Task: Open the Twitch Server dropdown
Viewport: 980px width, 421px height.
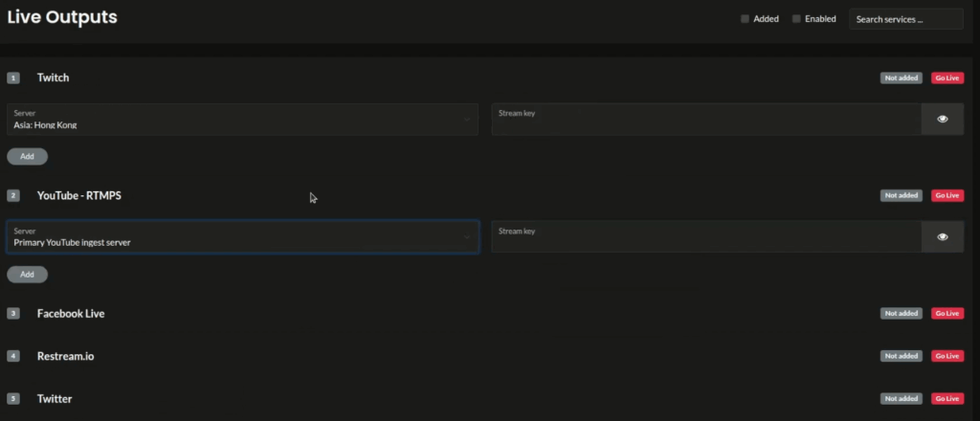Action: coord(242,120)
